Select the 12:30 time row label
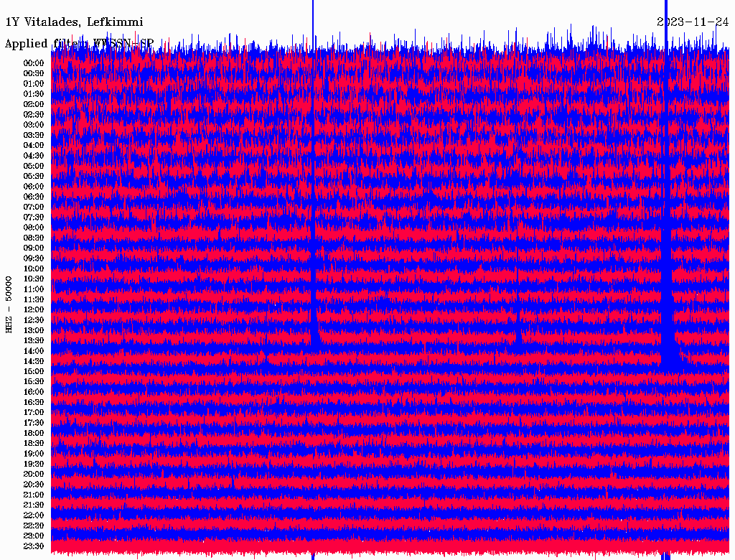 34,320
